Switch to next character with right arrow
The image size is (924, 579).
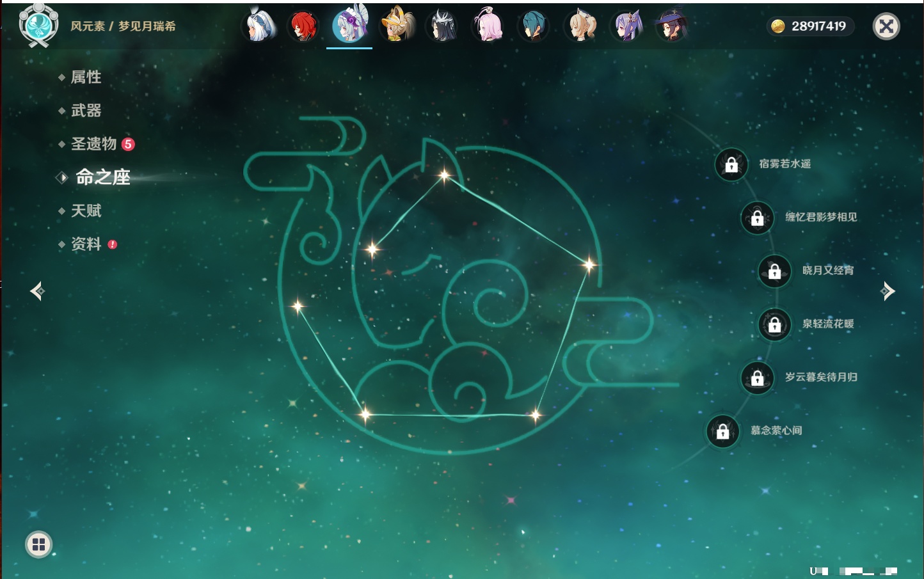click(x=888, y=291)
